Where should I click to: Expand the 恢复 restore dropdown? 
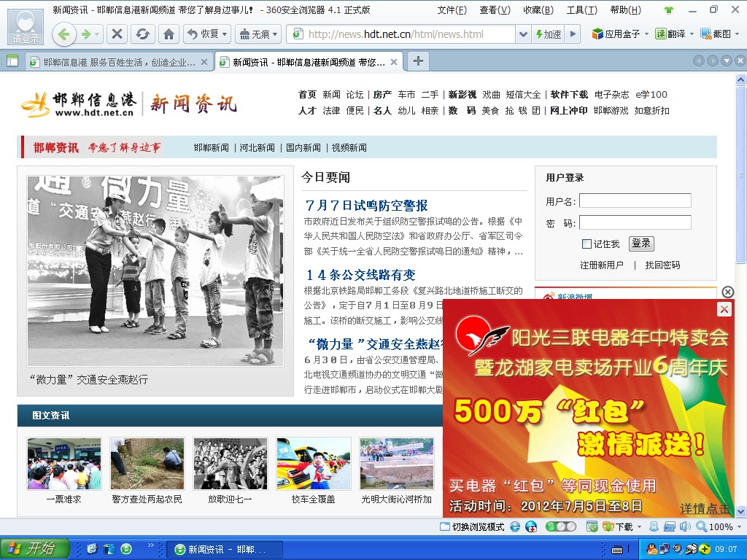point(225,34)
